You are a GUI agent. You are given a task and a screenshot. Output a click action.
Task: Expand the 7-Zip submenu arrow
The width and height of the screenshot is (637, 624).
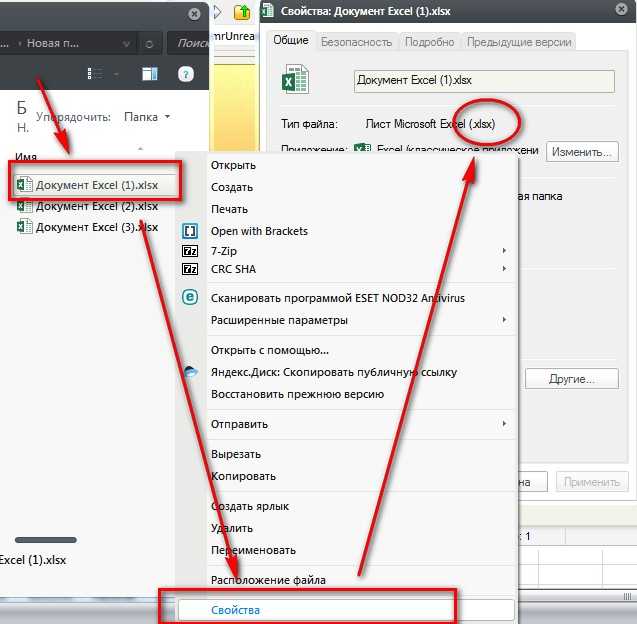coord(504,251)
